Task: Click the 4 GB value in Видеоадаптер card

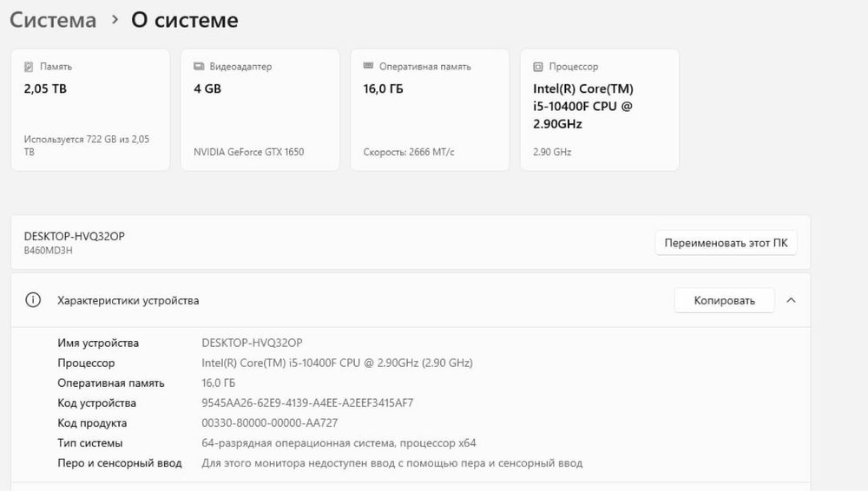Action: point(207,88)
